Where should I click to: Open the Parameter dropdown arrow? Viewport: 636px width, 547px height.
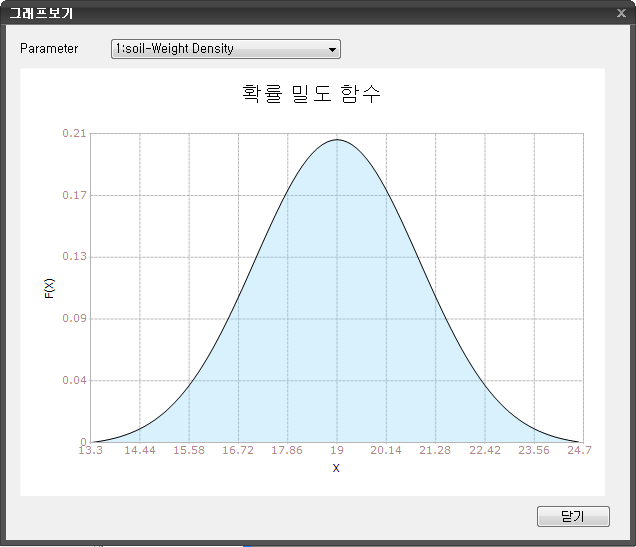(332, 49)
